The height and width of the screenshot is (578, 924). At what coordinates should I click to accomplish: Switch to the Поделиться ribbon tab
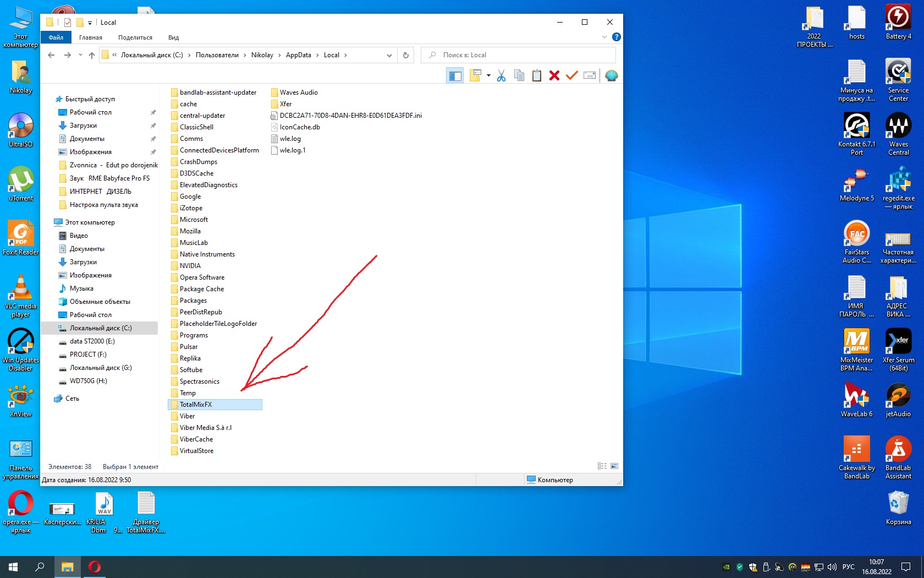click(135, 37)
